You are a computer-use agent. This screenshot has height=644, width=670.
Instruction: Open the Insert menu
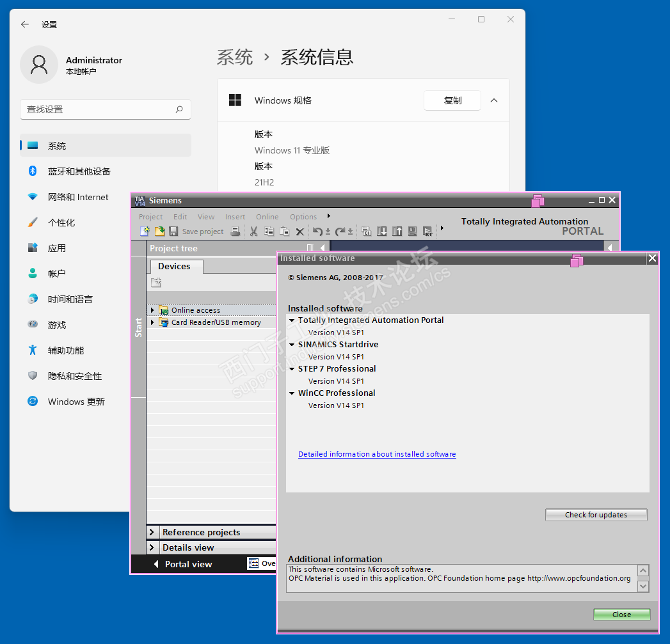(x=235, y=217)
